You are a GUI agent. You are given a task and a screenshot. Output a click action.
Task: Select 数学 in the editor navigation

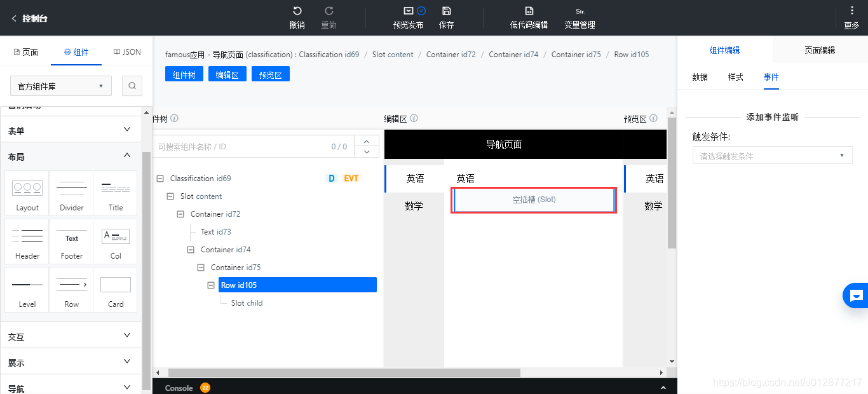pyautogui.click(x=414, y=206)
